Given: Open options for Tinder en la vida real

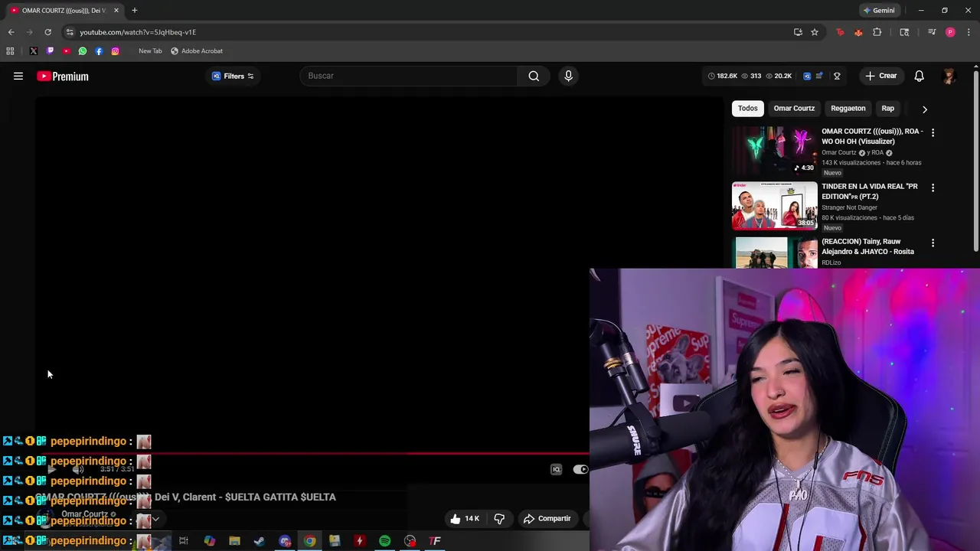Looking at the screenshot, I should pyautogui.click(x=933, y=187).
